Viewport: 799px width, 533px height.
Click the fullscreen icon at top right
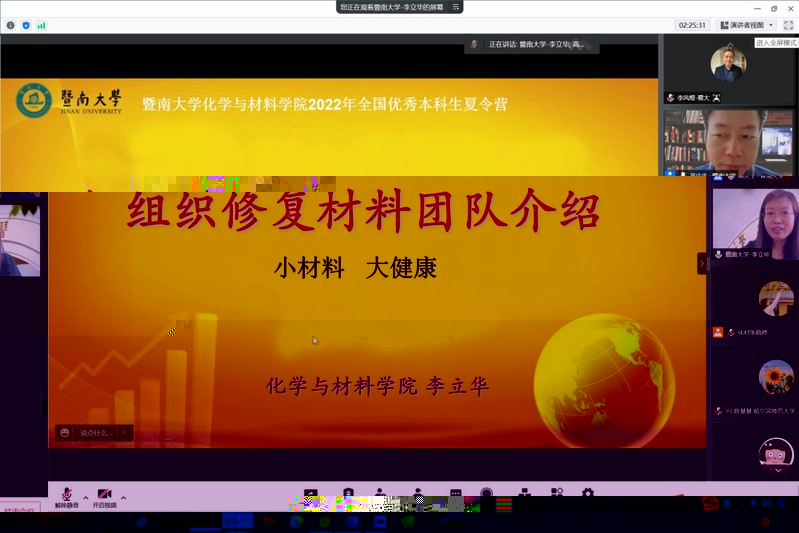click(x=787, y=25)
